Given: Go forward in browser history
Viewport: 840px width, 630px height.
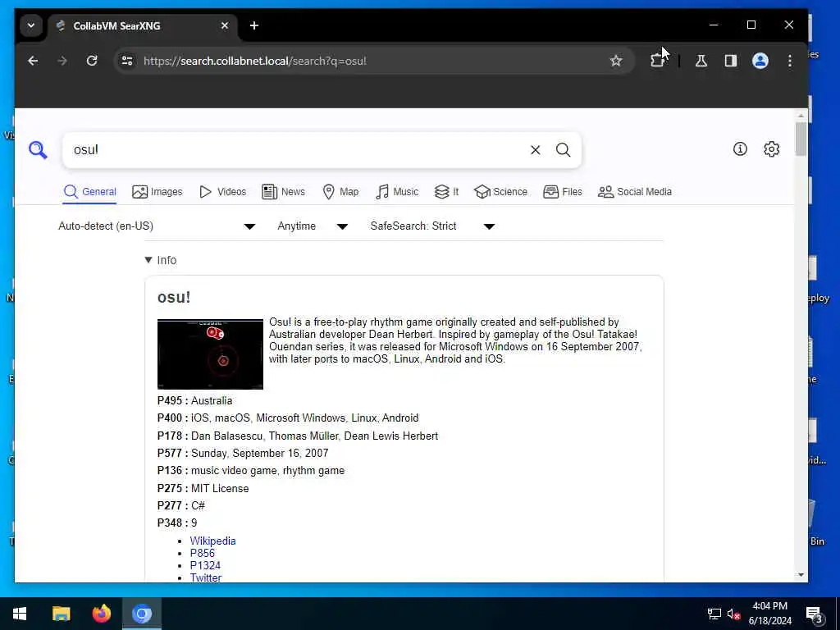Looking at the screenshot, I should click(62, 61).
